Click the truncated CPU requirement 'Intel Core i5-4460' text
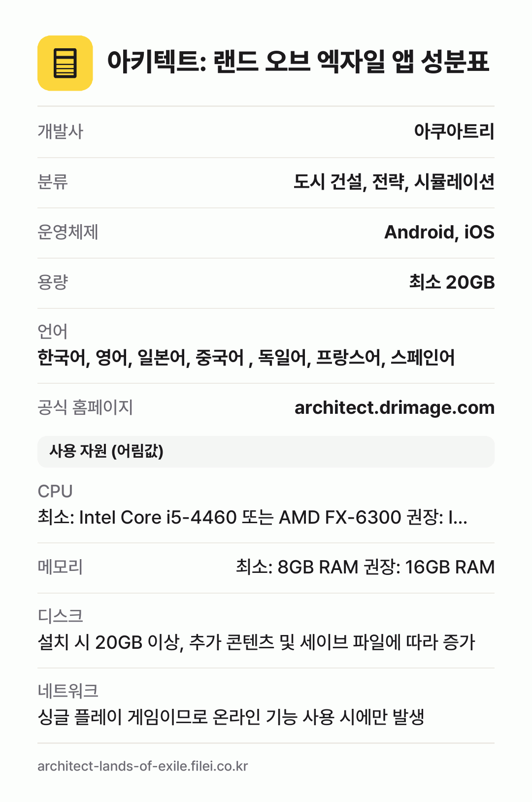 click(253, 517)
